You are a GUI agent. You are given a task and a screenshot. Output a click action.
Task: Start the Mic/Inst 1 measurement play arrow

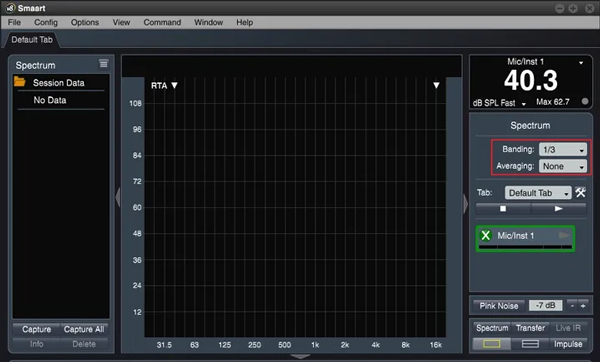click(564, 235)
